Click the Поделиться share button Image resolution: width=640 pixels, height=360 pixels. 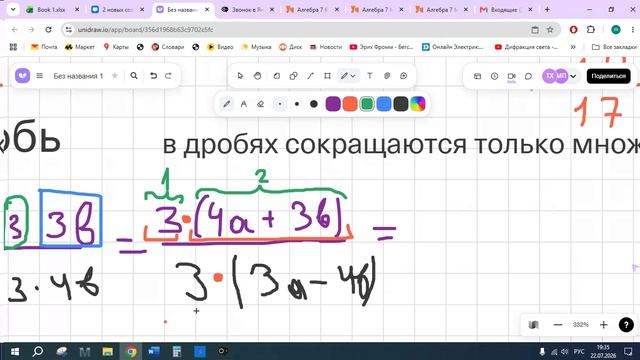(x=609, y=76)
